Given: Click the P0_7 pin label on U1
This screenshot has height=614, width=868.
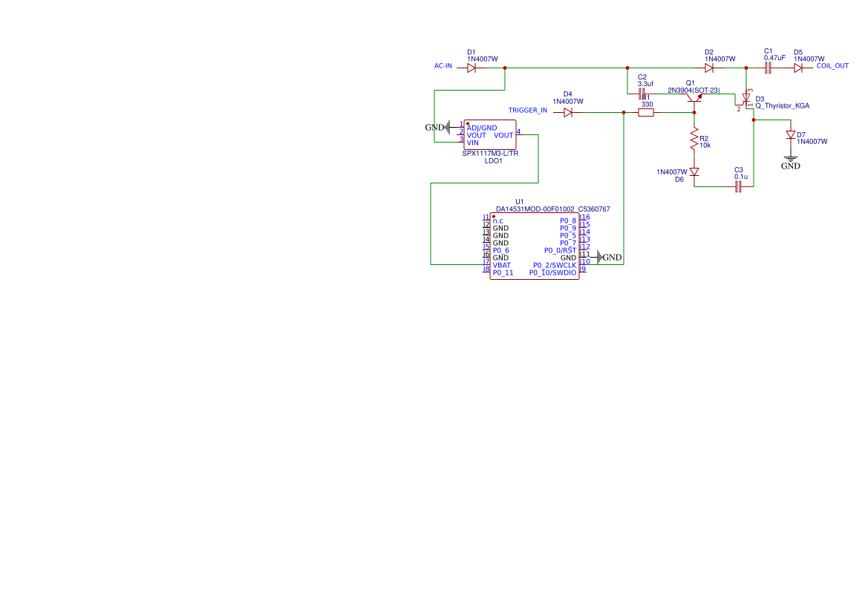Looking at the screenshot, I should tap(568, 243).
